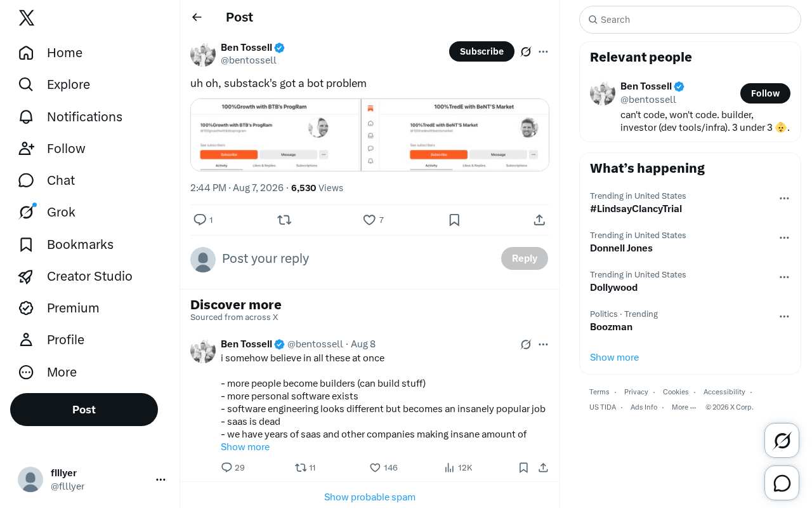The height and width of the screenshot is (508, 812).
Task: Repost the main substack bot post
Action: pyautogui.click(x=284, y=220)
